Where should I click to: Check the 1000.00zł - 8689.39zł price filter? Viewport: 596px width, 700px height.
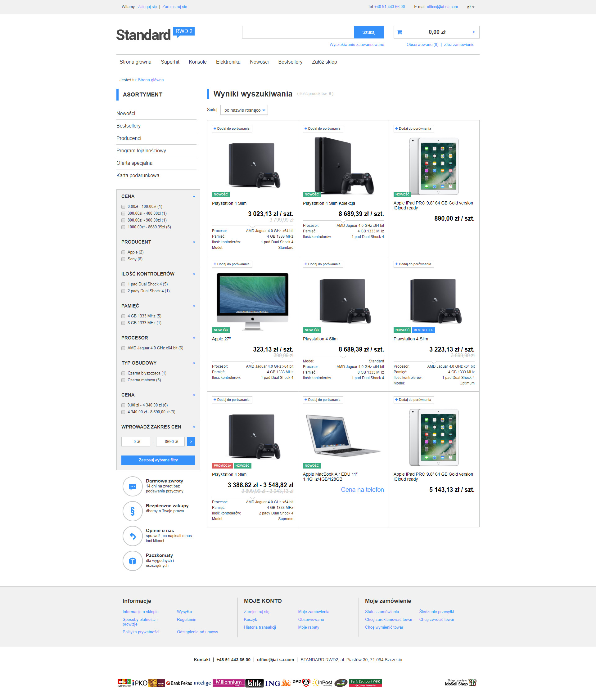(x=123, y=227)
